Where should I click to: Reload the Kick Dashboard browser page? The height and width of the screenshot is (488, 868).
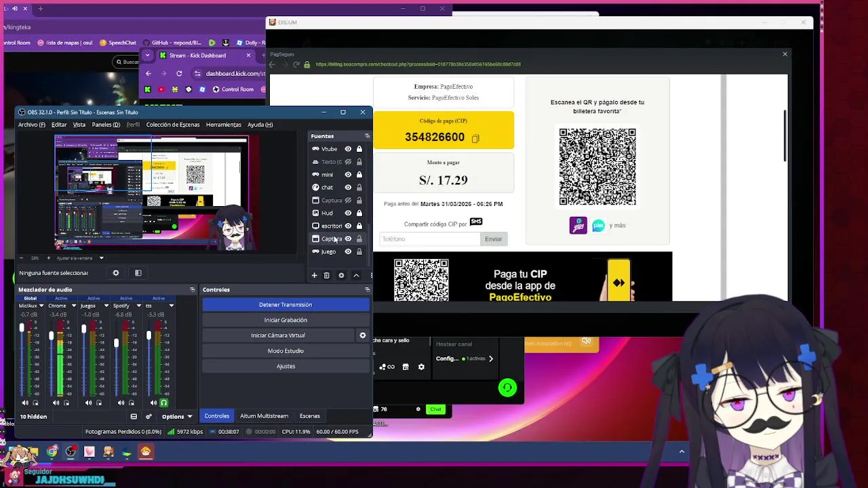(x=179, y=73)
